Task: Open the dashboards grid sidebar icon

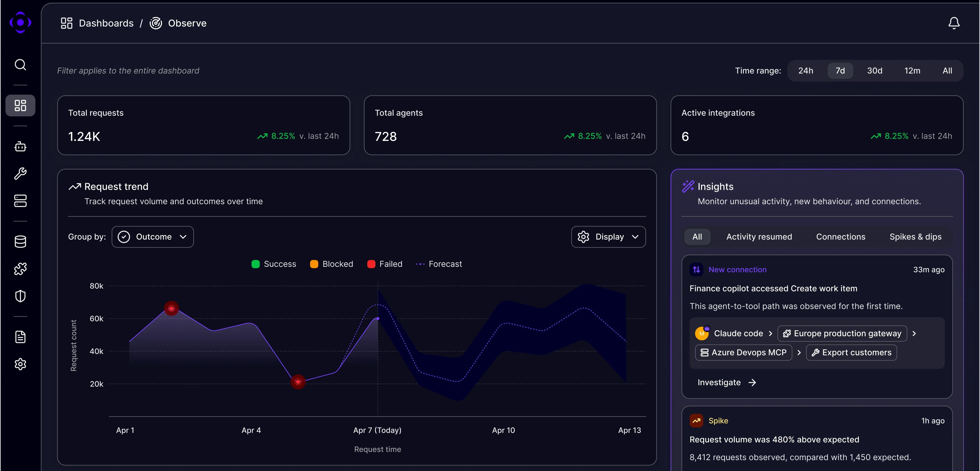Action: click(x=21, y=105)
